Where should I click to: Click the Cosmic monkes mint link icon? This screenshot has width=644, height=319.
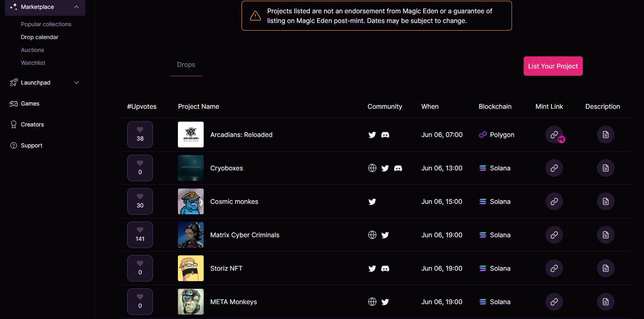(554, 202)
